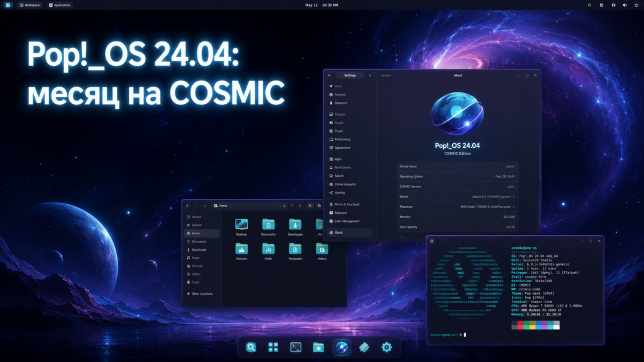The height and width of the screenshot is (362, 644).
Task: Open Apps settings page
Action: [x=350, y=159]
